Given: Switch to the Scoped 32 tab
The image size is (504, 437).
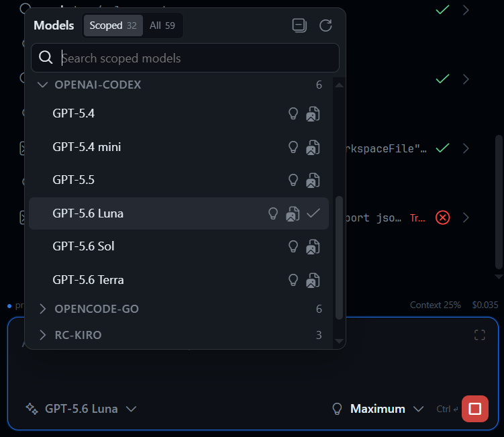Looking at the screenshot, I should pos(113,26).
